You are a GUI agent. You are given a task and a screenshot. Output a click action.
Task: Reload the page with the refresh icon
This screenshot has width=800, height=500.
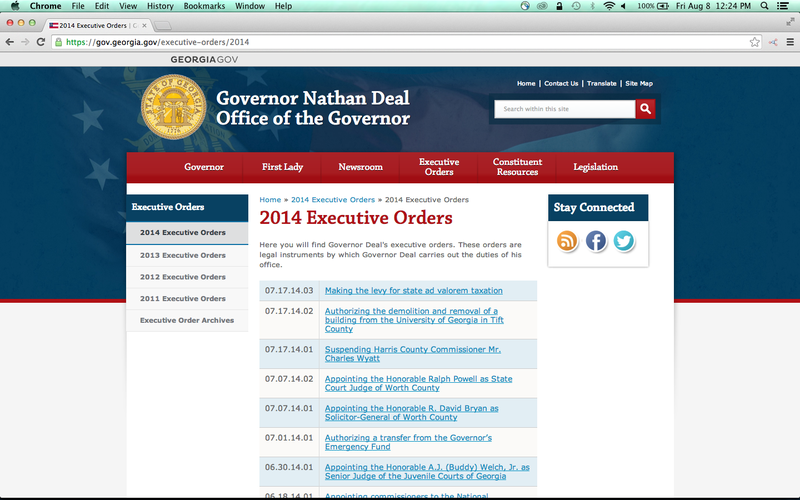click(41, 42)
